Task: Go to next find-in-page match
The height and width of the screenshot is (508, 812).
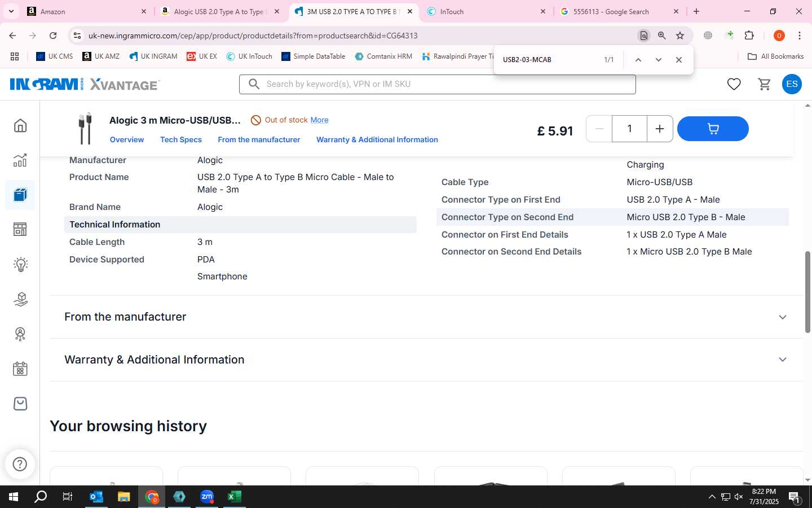Action: (658, 60)
